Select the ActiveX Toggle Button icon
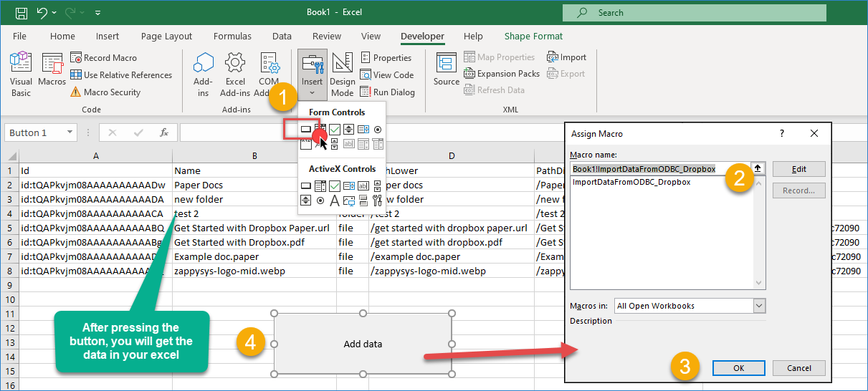 pyautogui.click(x=363, y=201)
